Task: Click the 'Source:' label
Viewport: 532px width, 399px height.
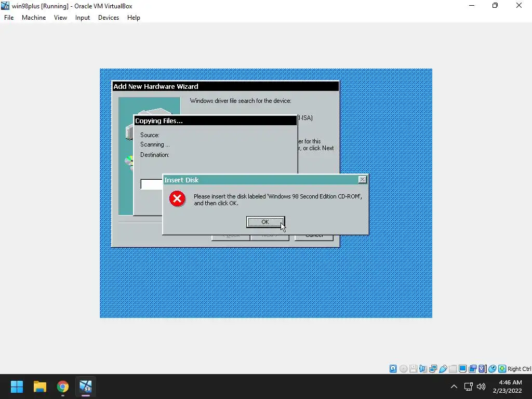Action: tap(150, 135)
